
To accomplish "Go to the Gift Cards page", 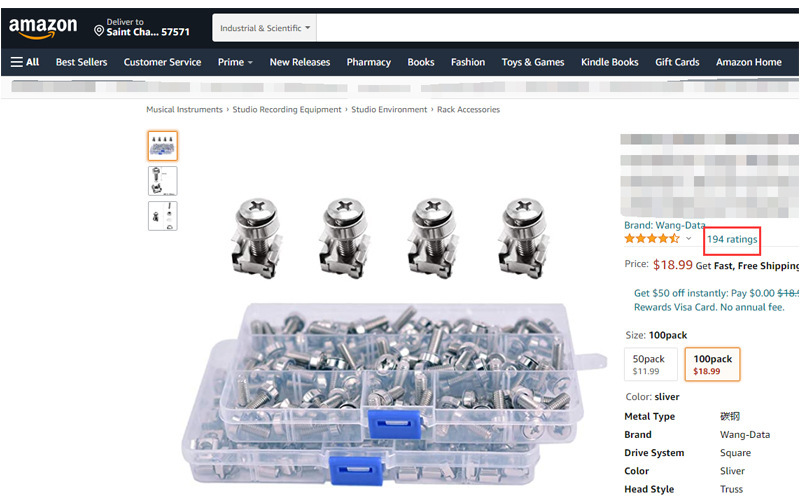I will coord(677,62).
